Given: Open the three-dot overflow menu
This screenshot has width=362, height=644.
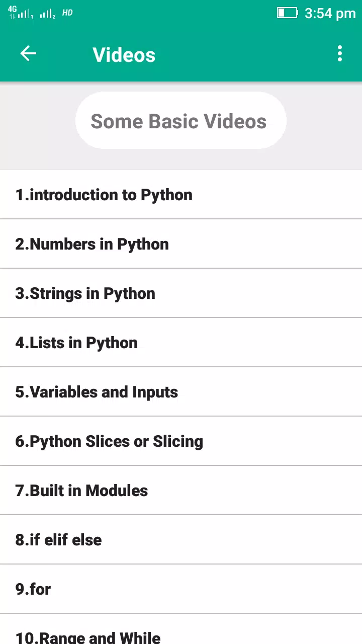Looking at the screenshot, I should (x=340, y=54).
